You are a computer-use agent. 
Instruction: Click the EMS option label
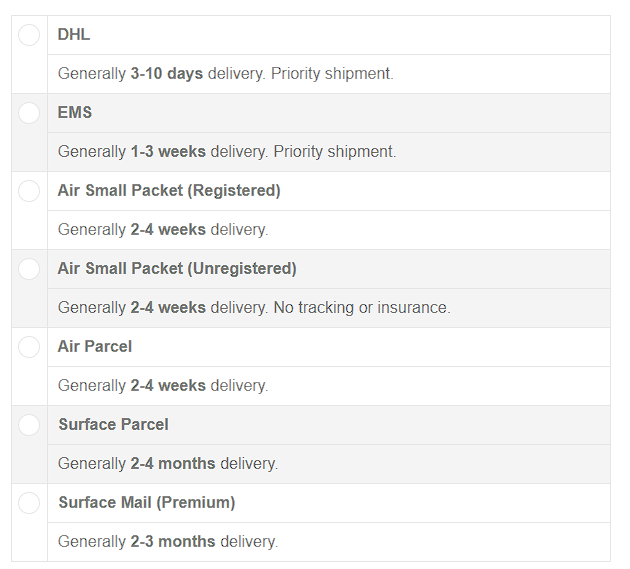(75, 113)
